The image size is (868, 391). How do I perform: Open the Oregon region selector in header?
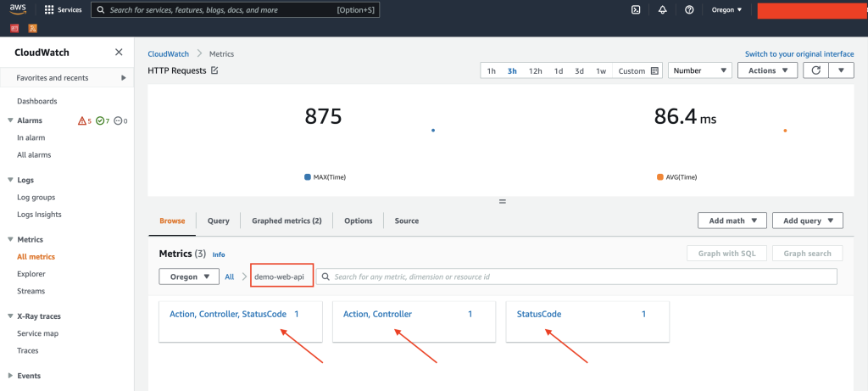[x=726, y=10]
